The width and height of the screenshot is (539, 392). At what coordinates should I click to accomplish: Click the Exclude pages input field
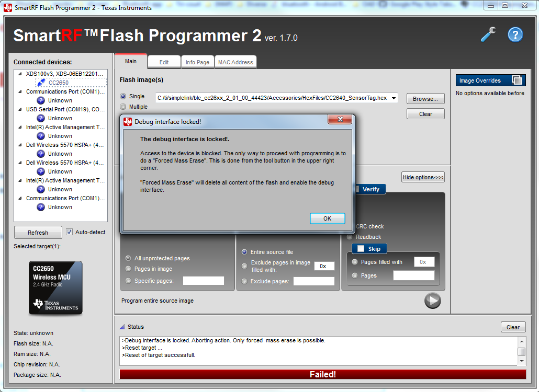click(314, 281)
